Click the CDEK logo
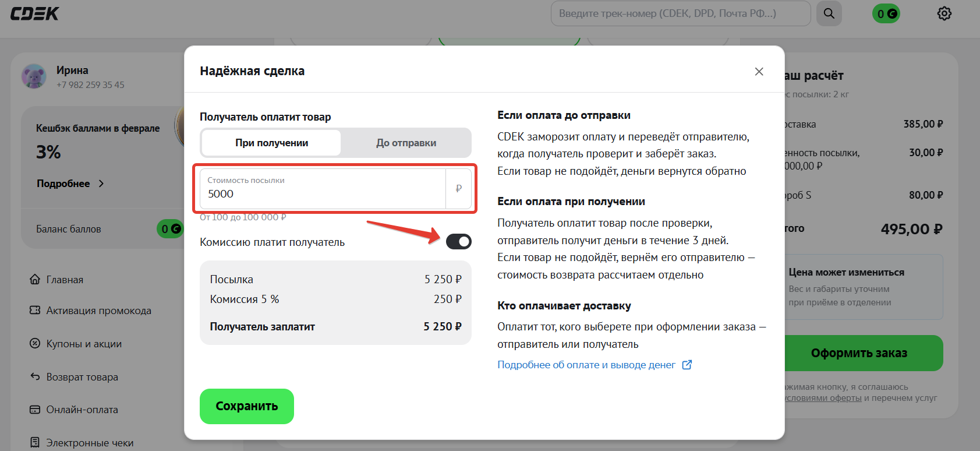This screenshot has height=451, width=980. (x=35, y=13)
